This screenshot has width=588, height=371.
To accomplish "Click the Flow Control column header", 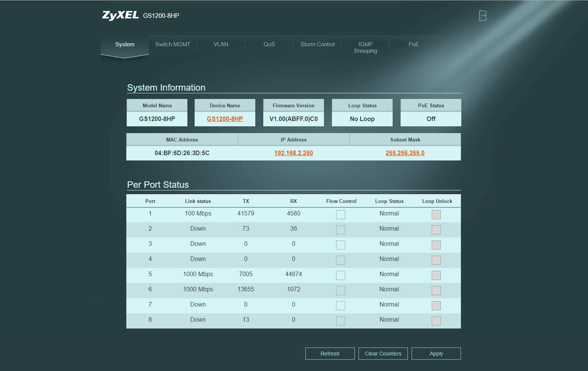I will (341, 201).
